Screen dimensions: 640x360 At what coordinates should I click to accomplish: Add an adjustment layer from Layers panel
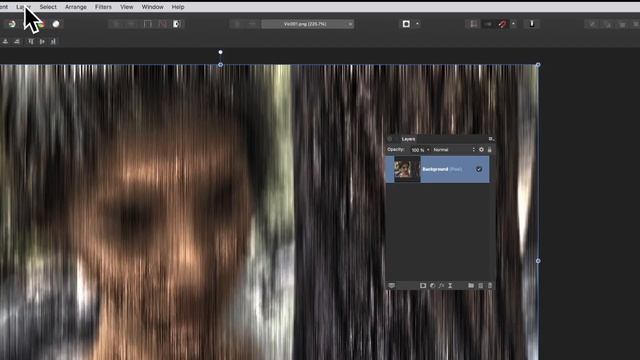[432, 286]
